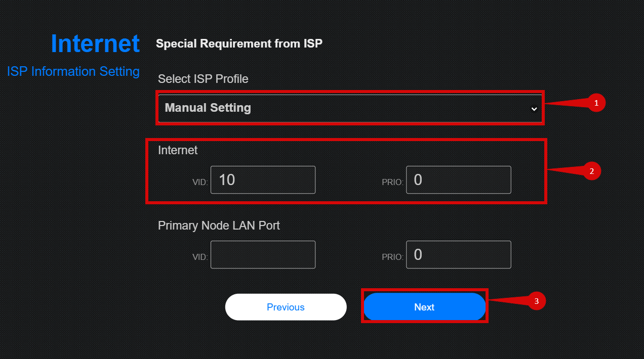Click the Primary Node LAN Port label
Image resolution: width=644 pixels, height=359 pixels.
219,226
